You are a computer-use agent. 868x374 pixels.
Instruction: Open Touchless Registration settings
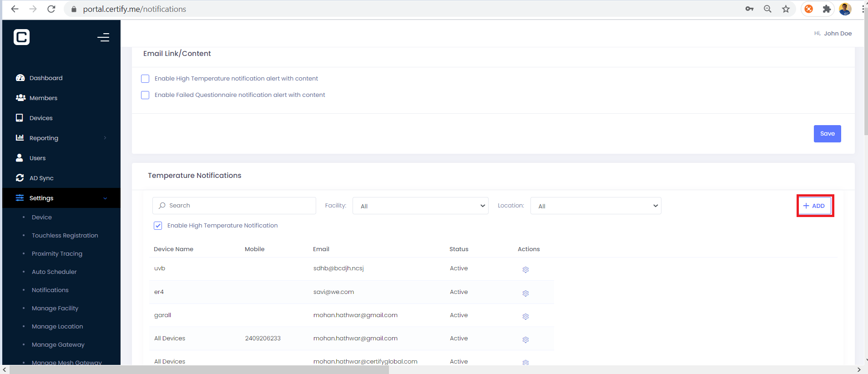(65, 235)
